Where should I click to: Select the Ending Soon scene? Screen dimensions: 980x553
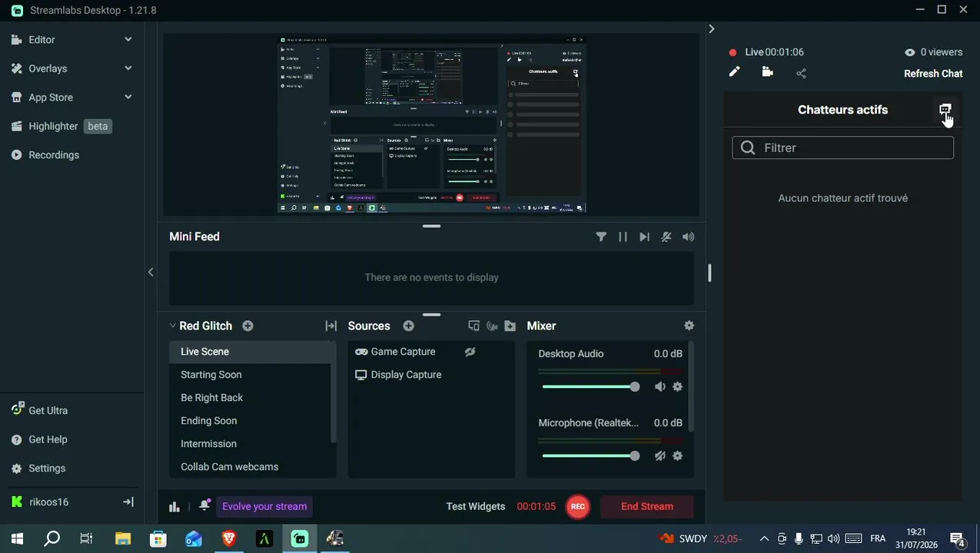250,421
